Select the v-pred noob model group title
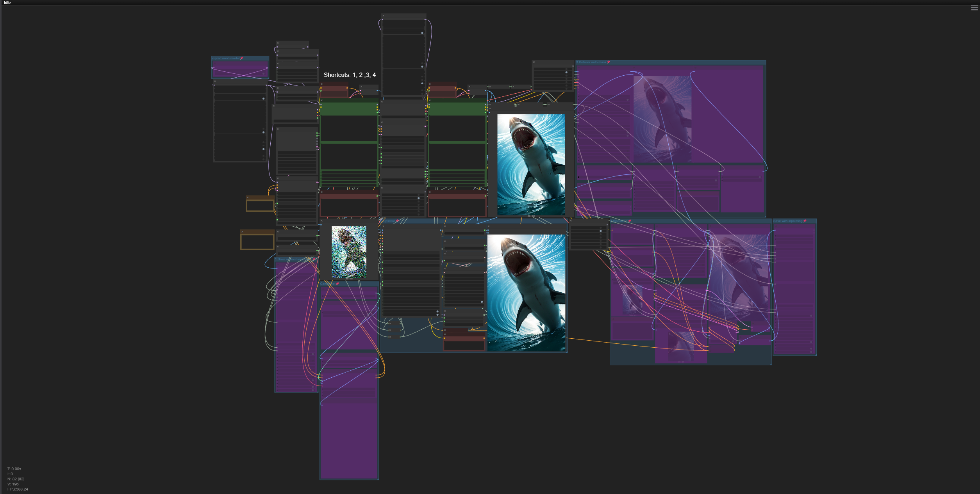 click(226, 59)
